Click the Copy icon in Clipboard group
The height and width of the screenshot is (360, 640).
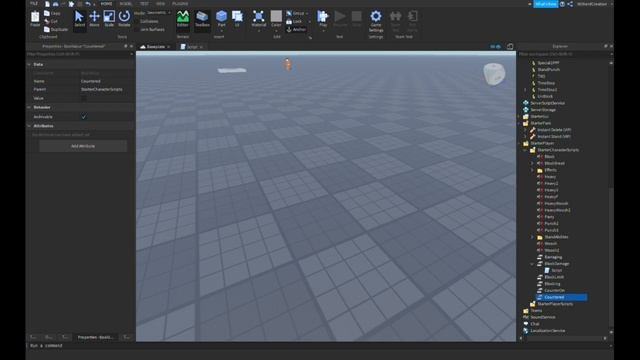(x=47, y=13)
